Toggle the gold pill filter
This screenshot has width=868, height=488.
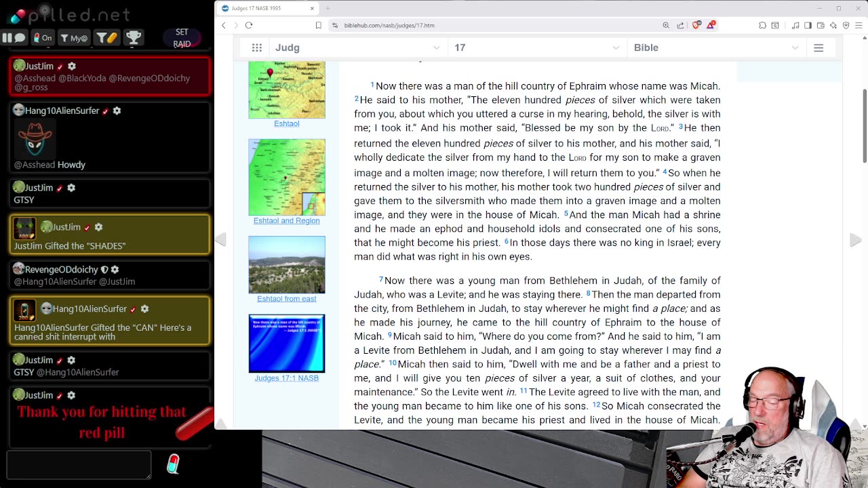point(106,38)
